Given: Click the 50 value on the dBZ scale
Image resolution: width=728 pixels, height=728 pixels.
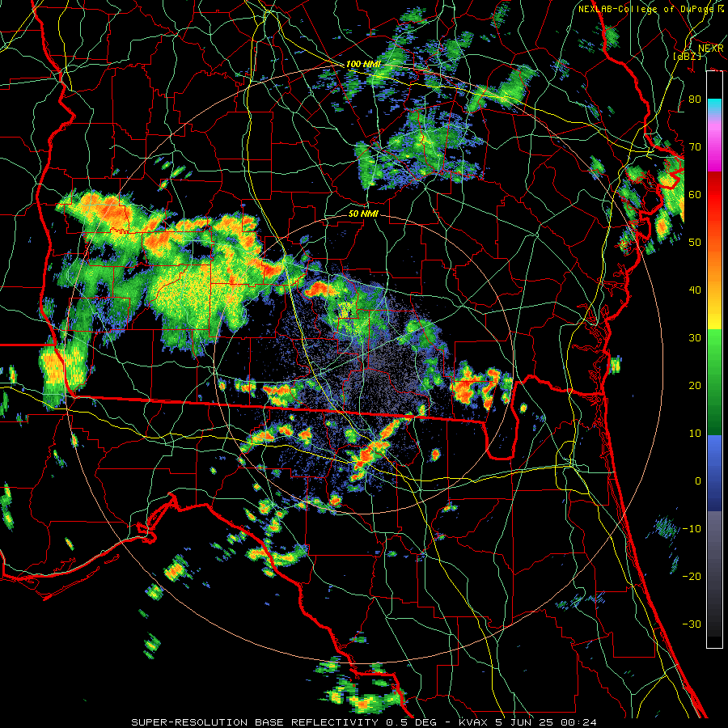Looking at the screenshot, I should point(695,243).
